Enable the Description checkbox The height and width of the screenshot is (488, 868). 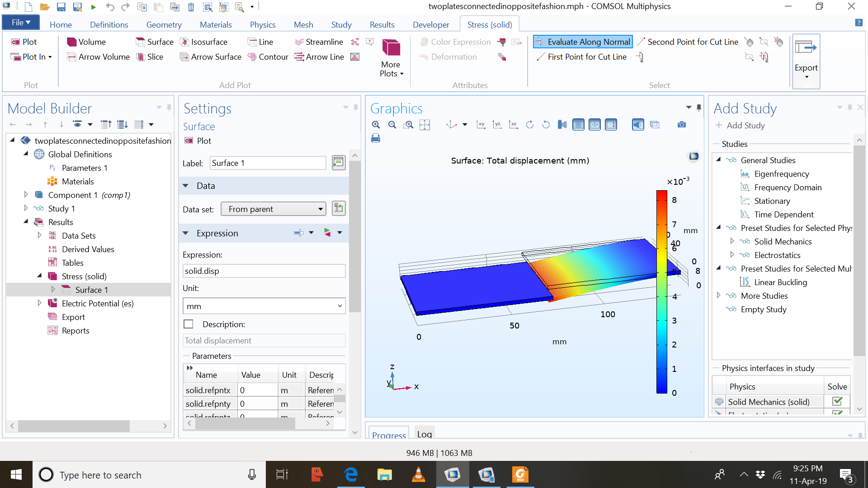(189, 324)
